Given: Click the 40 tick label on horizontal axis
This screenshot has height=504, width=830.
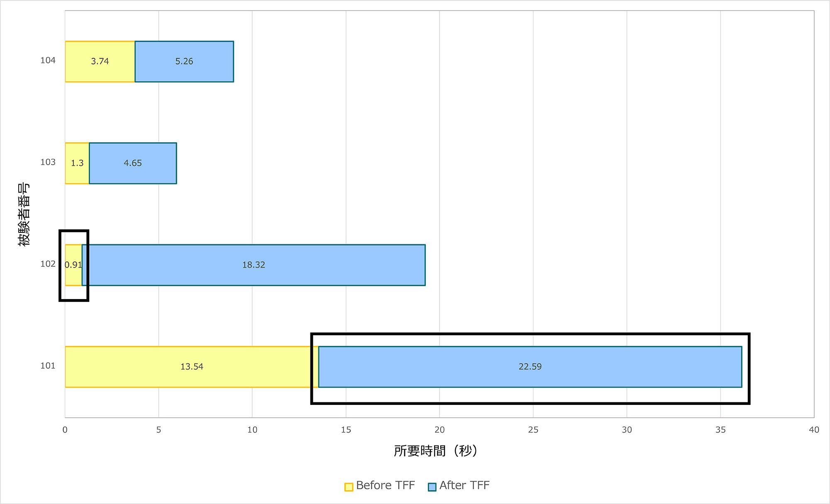Looking at the screenshot, I should (x=814, y=430).
